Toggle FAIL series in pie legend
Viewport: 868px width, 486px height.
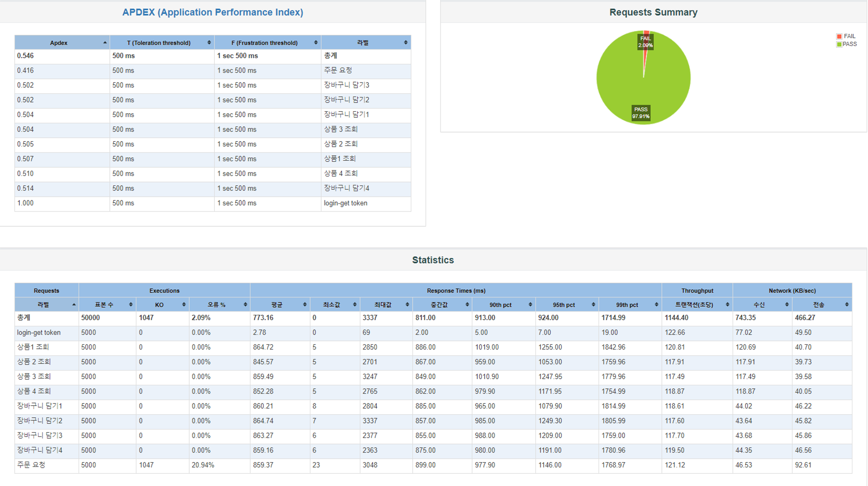(849, 36)
